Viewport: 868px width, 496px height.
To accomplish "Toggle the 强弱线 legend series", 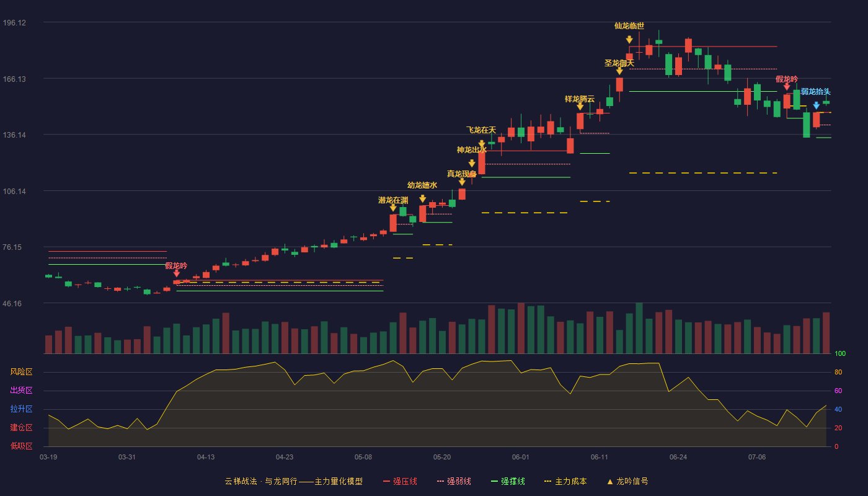I will point(454,481).
